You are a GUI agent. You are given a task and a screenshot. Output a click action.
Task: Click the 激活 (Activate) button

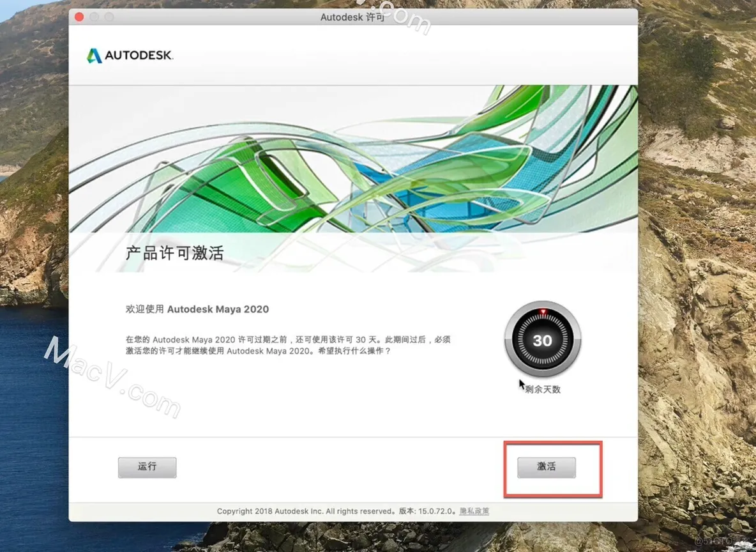(547, 467)
